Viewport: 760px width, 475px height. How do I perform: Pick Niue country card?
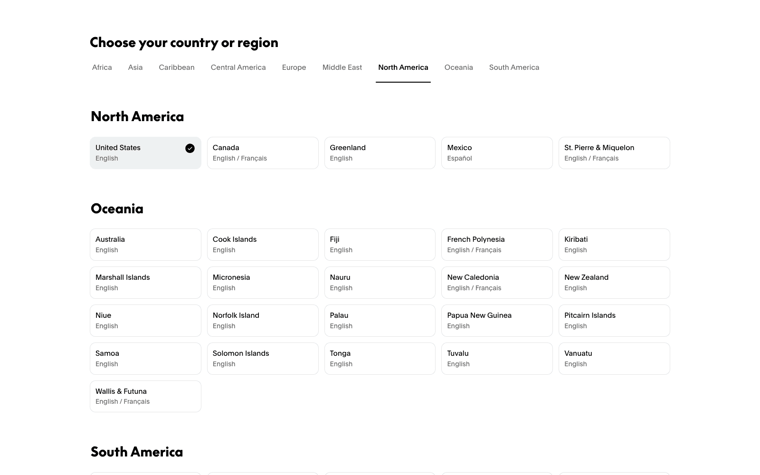click(145, 320)
